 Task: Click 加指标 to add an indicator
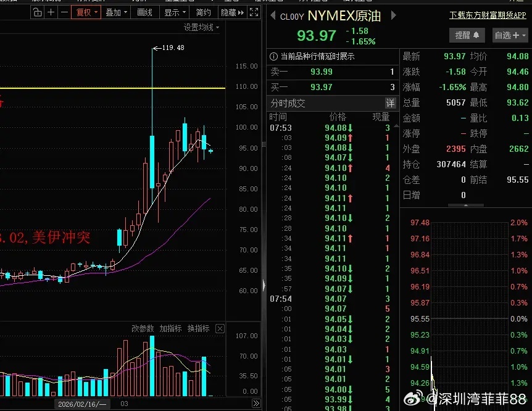(x=172, y=328)
